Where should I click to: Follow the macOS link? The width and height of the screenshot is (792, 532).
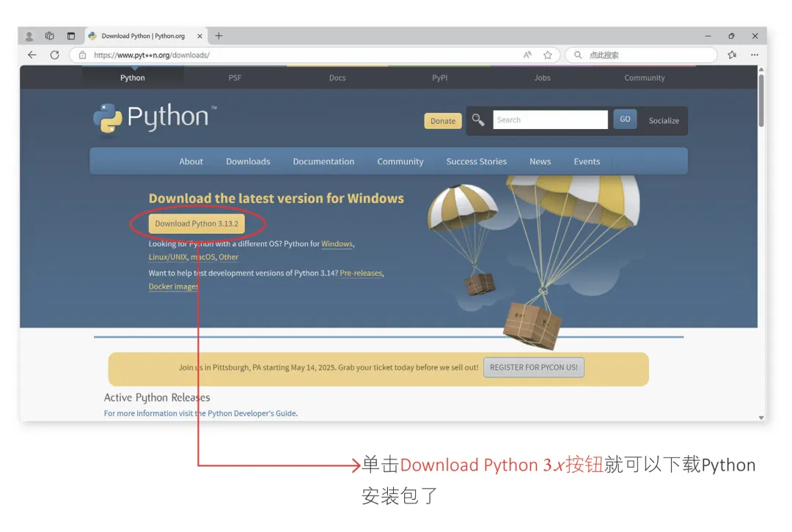point(202,257)
